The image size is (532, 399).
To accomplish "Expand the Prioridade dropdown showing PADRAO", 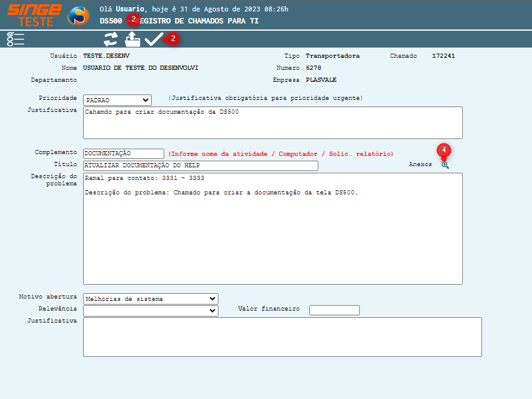I will 117,100.
